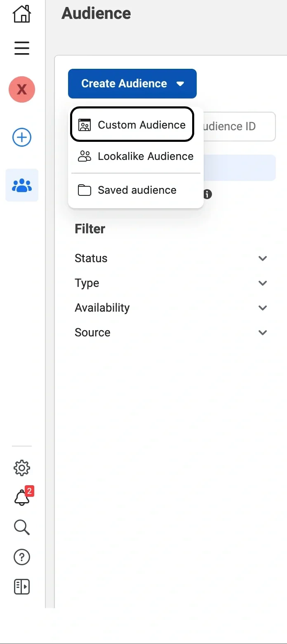
Task: Open help via the question mark icon
Action: click(21, 557)
